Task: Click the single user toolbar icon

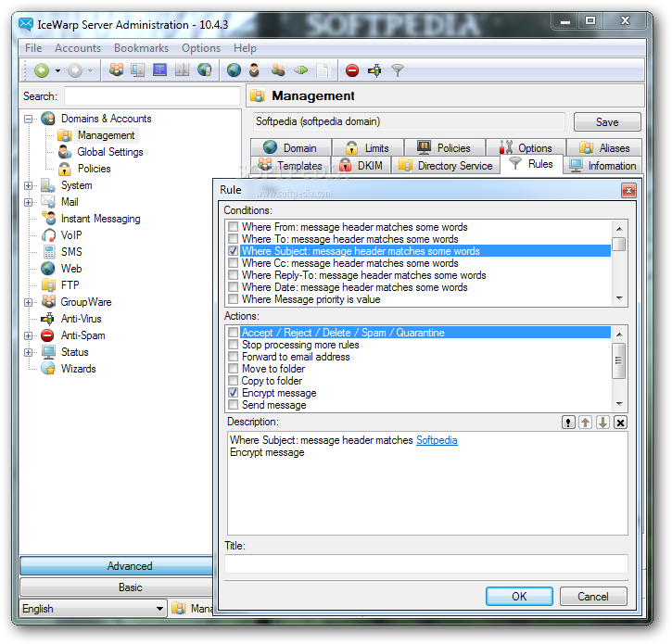Action: coord(255,69)
